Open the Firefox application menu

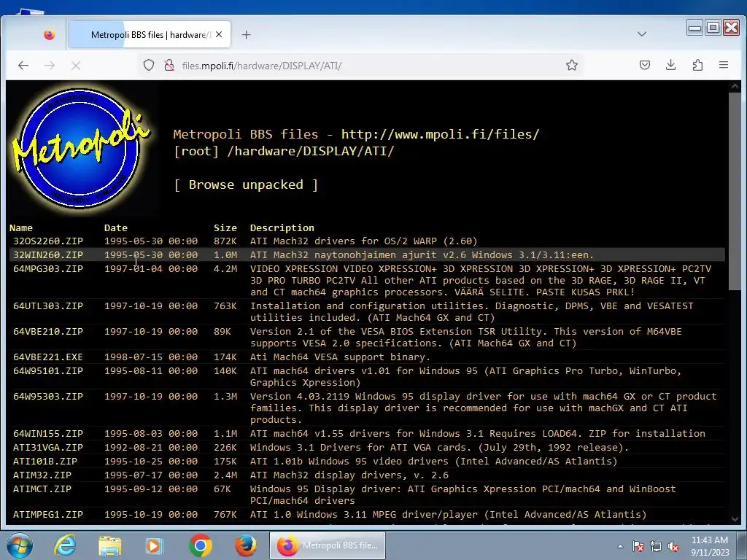(x=723, y=65)
